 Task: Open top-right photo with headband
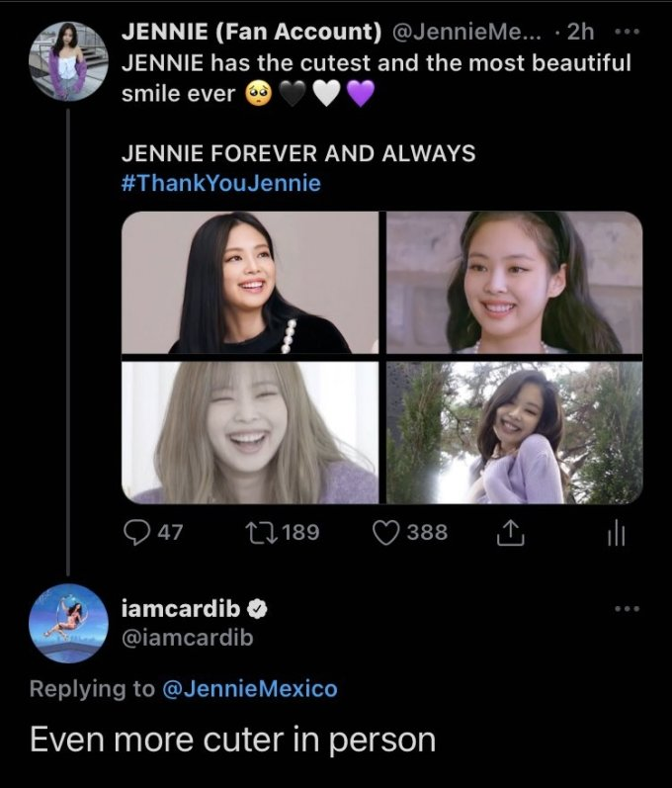click(514, 283)
